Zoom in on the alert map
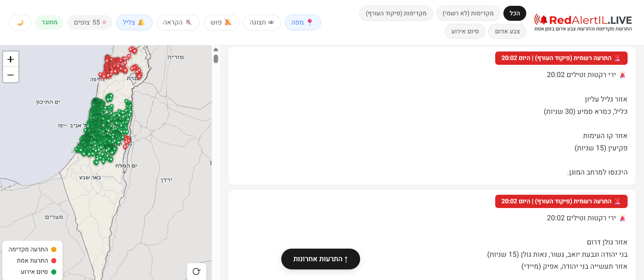Image resolution: width=644 pixels, height=280 pixels. (11, 59)
